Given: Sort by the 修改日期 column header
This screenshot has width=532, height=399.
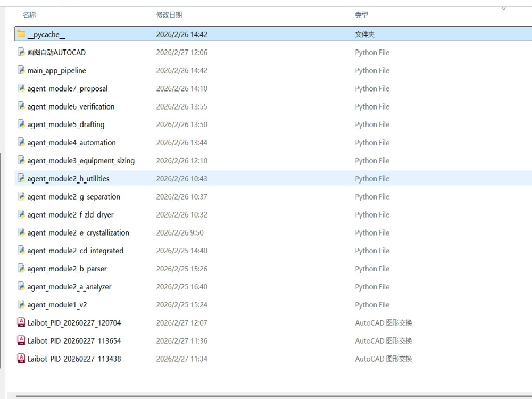Looking at the screenshot, I should coord(169,15).
